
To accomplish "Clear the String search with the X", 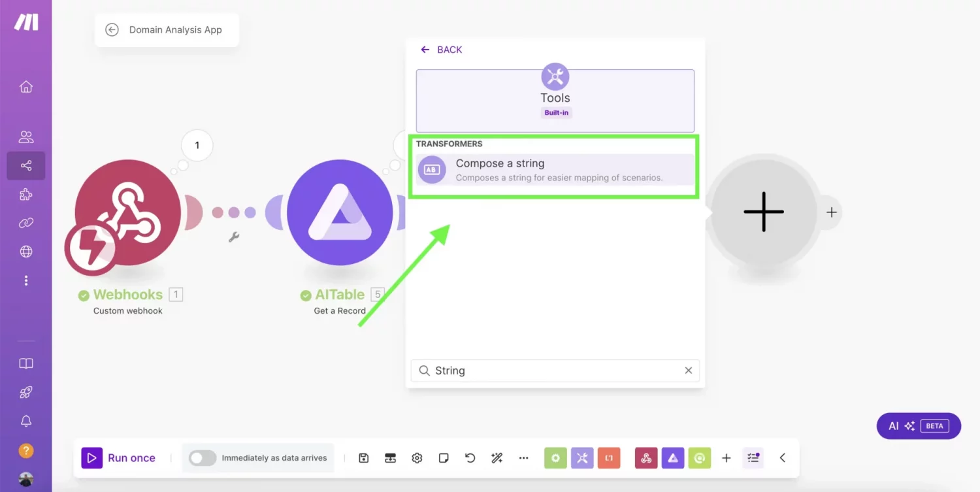I will tap(688, 370).
